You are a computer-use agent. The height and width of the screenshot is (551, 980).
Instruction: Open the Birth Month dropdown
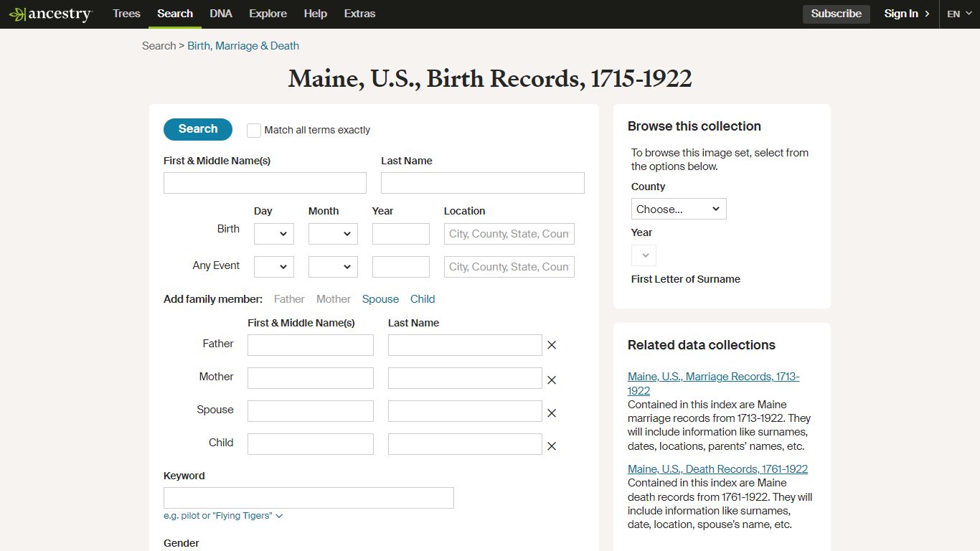click(x=333, y=234)
